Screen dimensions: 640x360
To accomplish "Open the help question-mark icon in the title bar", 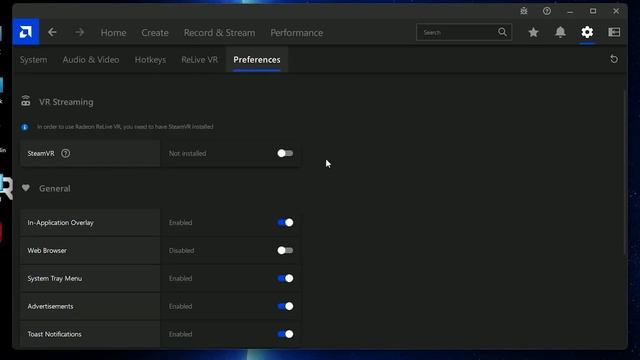I will (547, 11).
